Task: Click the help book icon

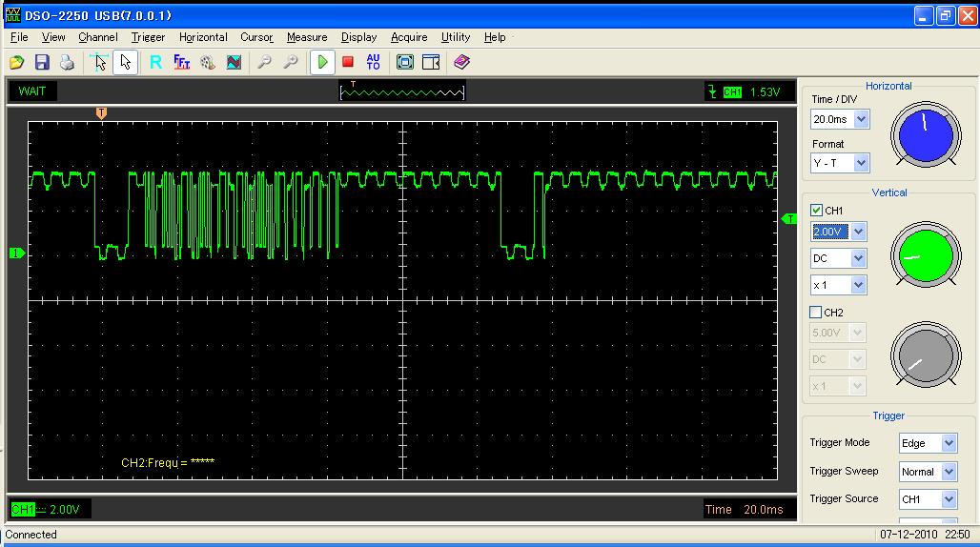Action: (462, 62)
